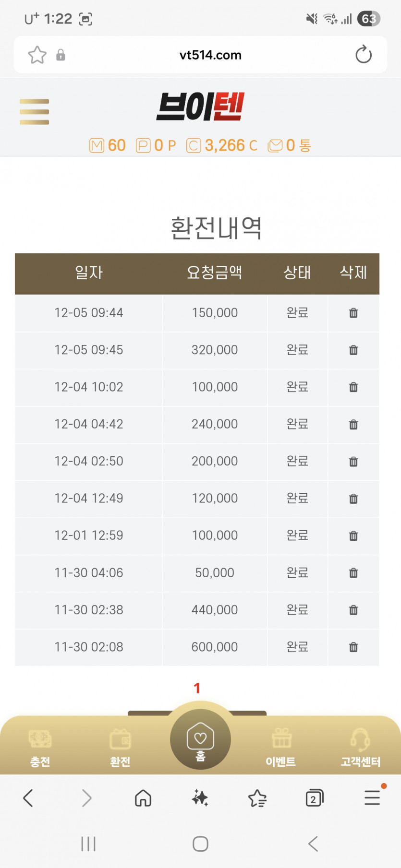The height and width of the screenshot is (868, 401).
Task: Select page 1 in pagination
Action: 197,689
